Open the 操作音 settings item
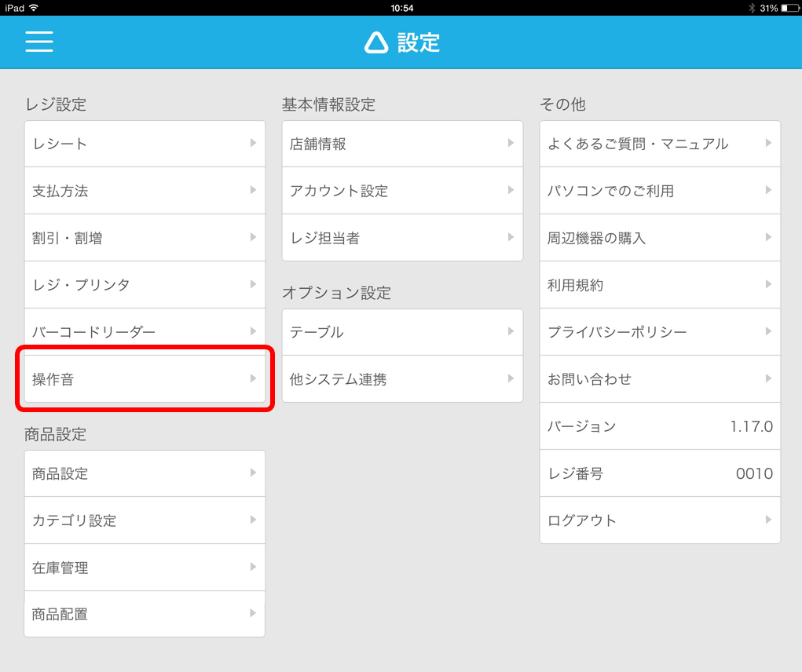Viewport: 802px width, 672px height. [145, 379]
